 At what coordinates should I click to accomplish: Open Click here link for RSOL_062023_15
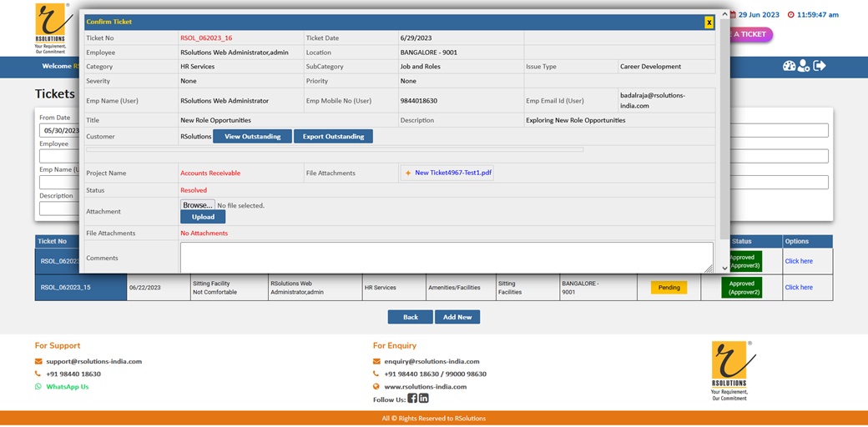click(798, 288)
